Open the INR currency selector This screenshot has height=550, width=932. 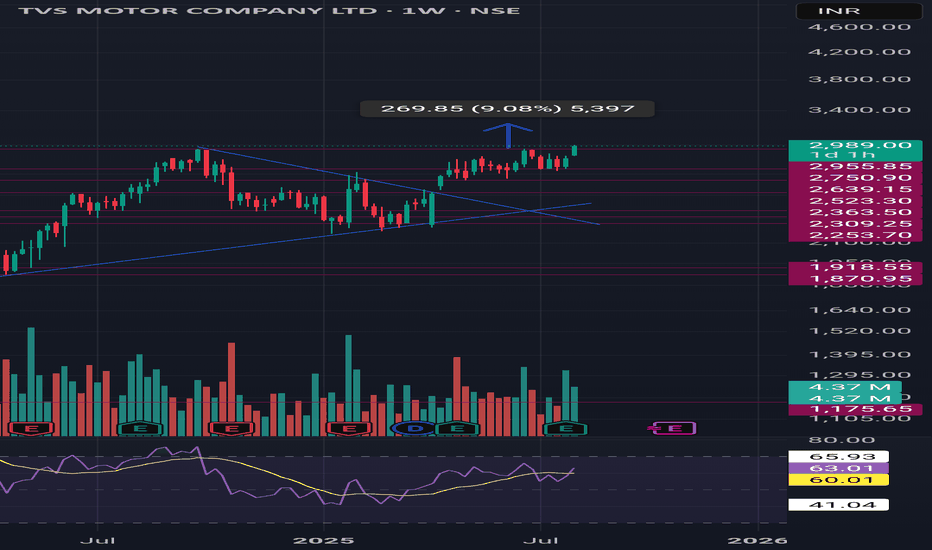click(859, 11)
